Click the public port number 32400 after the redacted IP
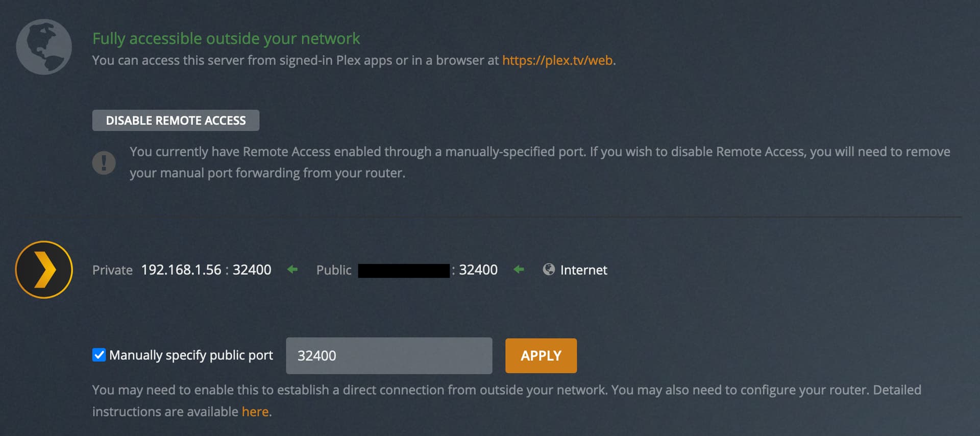This screenshot has width=980, height=436. click(478, 270)
